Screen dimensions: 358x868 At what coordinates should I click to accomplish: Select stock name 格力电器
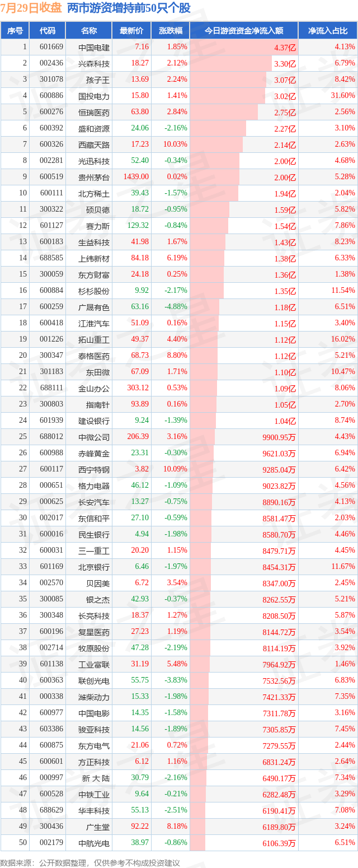[x=94, y=486]
